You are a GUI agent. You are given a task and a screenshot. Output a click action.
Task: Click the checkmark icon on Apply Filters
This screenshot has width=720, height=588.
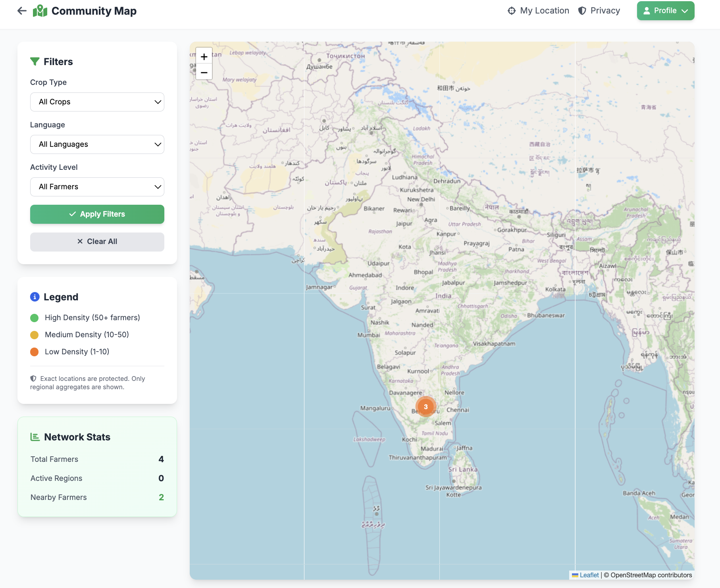click(x=73, y=214)
